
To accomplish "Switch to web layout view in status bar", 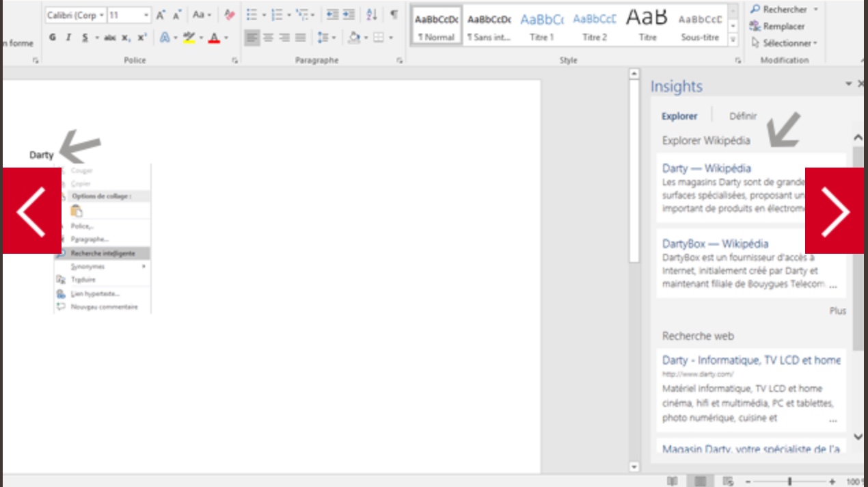I will pos(728,482).
